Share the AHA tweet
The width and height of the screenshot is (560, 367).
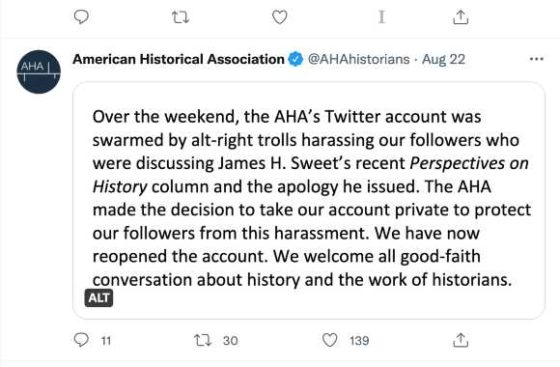[x=460, y=340]
